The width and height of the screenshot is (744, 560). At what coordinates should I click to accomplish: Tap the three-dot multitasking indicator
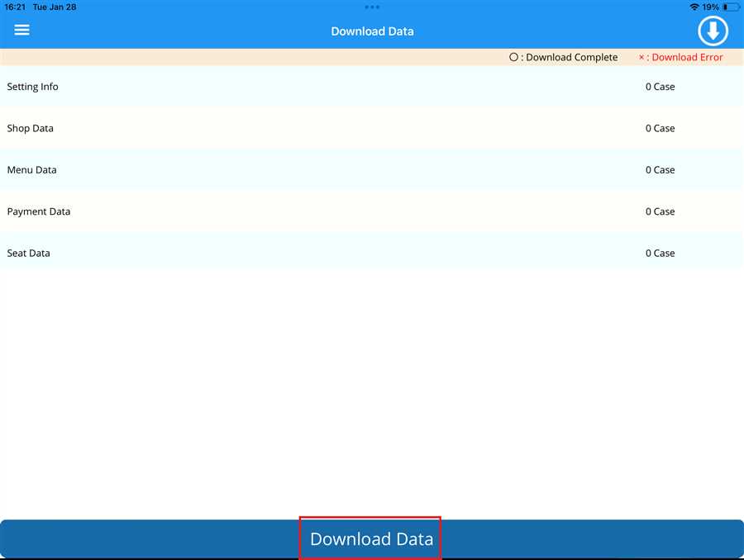point(372,7)
